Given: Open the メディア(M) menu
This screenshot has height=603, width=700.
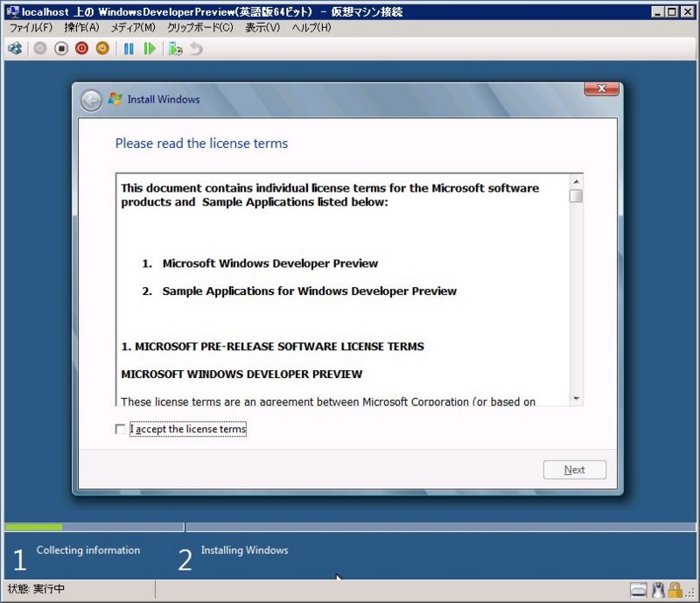Looking at the screenshot, I should pos(133,28).
